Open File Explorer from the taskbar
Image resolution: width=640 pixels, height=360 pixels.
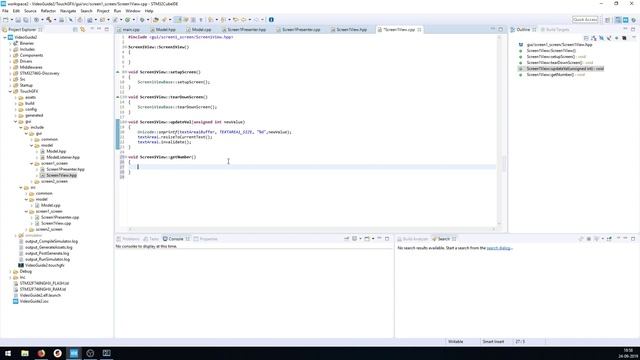pyautogui.click(x=25, y=353)
